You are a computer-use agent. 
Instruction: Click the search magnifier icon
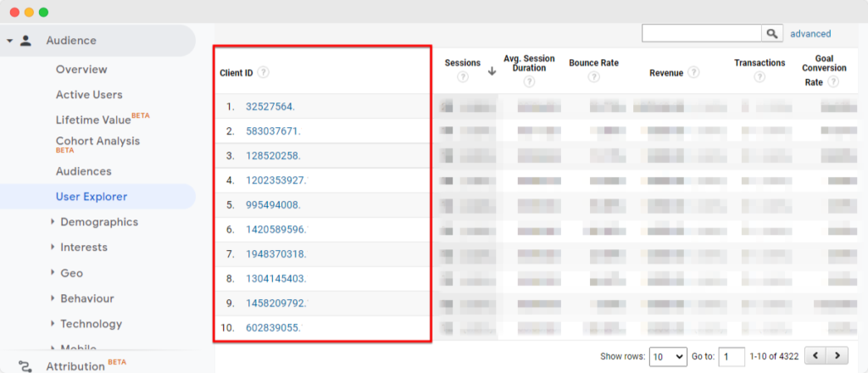pos(771,33)
